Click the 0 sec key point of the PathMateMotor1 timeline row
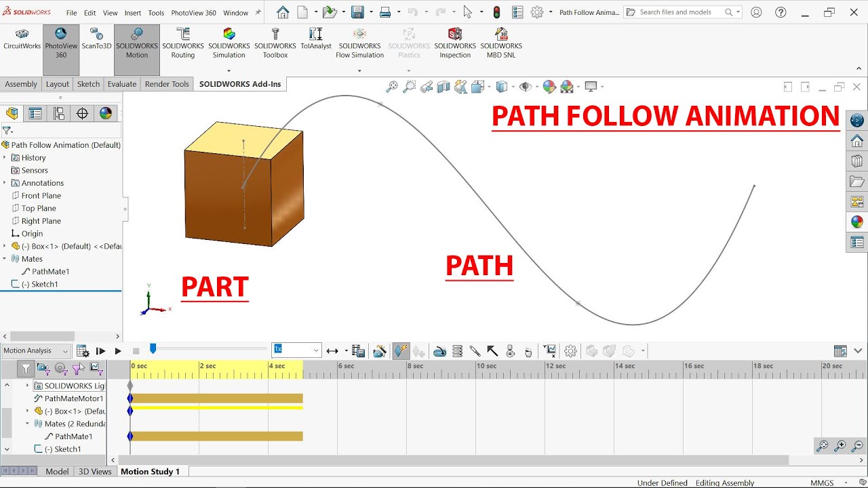The height and width of the screenshot is (488, 868). point(130,399)
